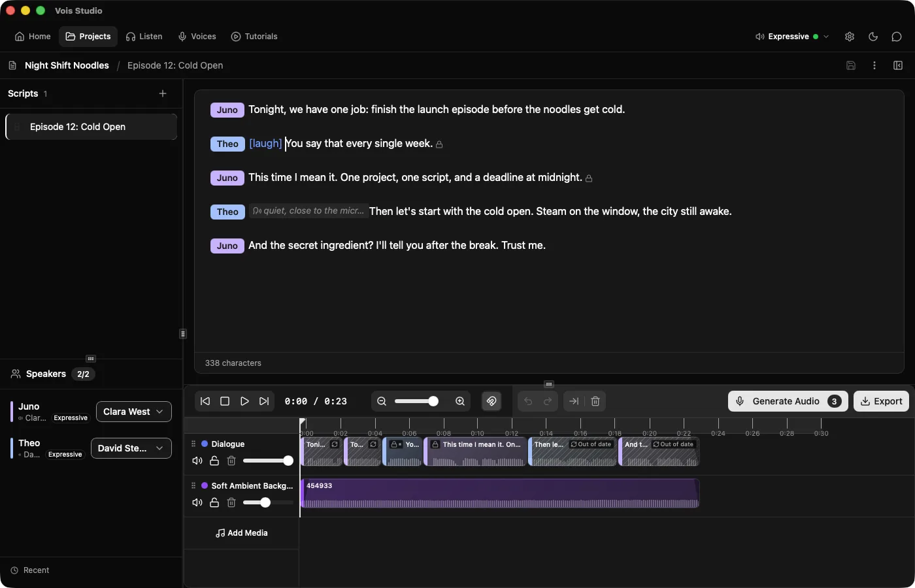Stop audio playback
This screenshot has height=588, width=915.
pos(225,401)
